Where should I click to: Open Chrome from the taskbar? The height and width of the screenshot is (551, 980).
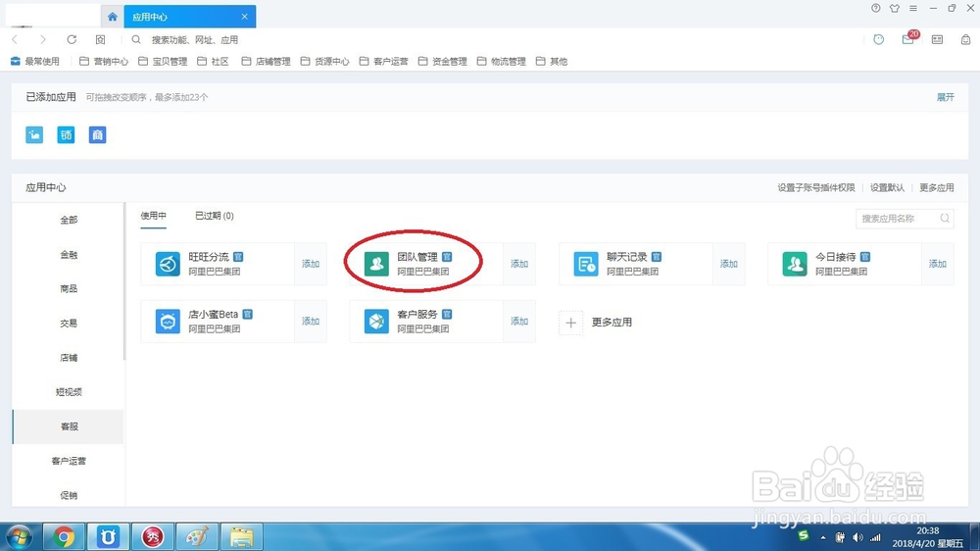tap(63, 536)
